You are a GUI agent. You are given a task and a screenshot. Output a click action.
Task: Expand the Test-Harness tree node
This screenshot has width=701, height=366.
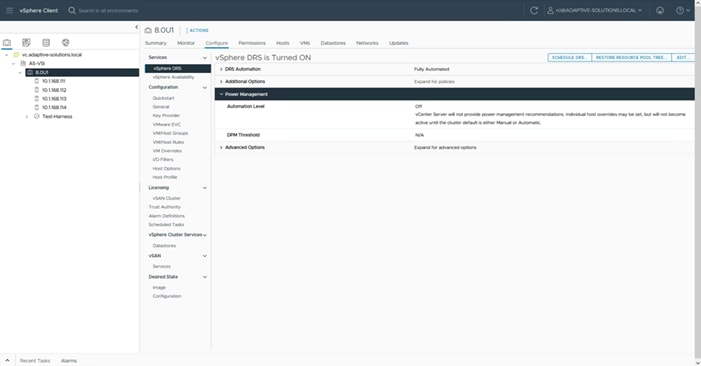(27, 117)
